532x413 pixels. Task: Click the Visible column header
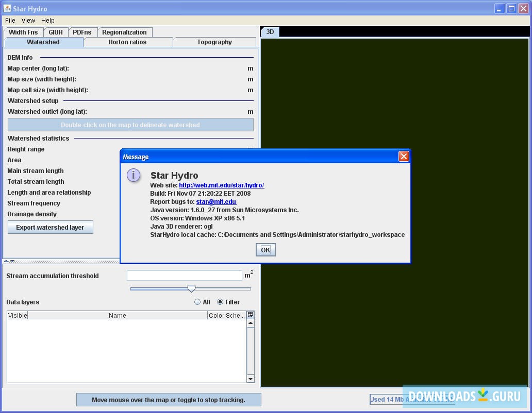click(18, 316)
